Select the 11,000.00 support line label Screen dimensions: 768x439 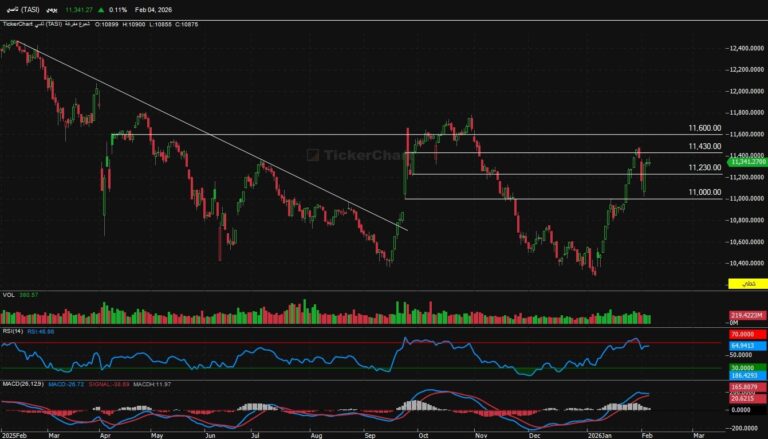click(x=705, y=192)
